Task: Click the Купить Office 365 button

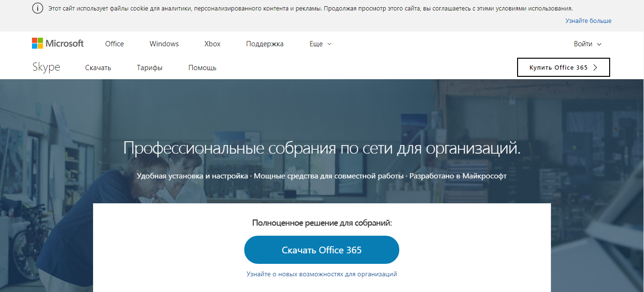Action: (563, 67)
